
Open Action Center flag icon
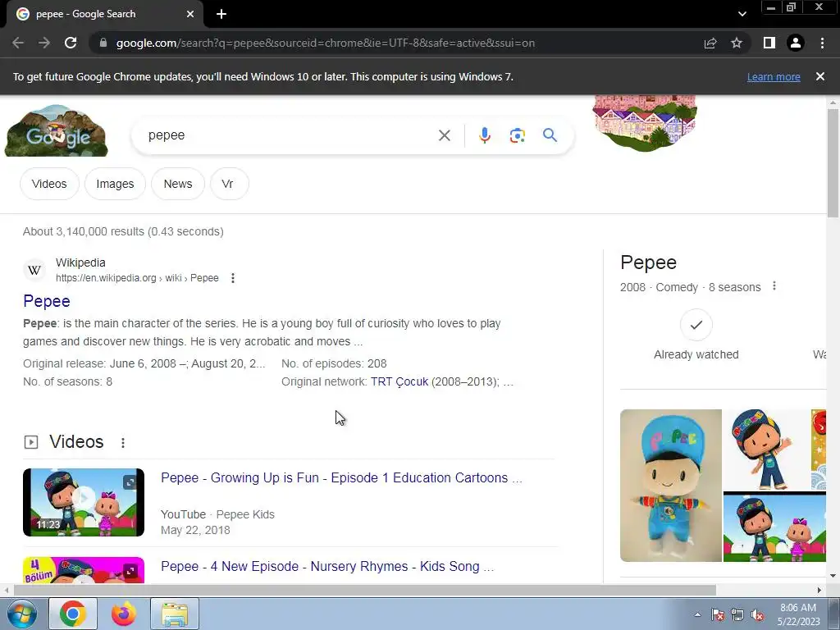718,614
